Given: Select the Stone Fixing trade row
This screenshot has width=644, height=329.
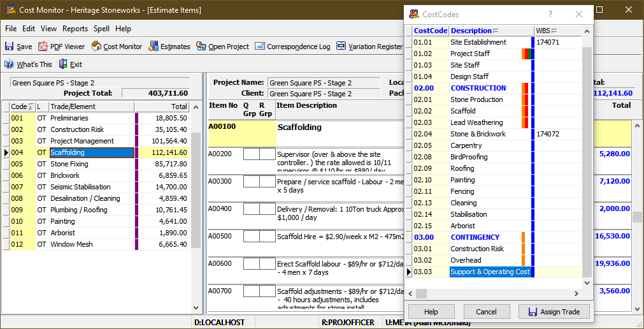Looking at the screenshot, I should click(96, 164).
